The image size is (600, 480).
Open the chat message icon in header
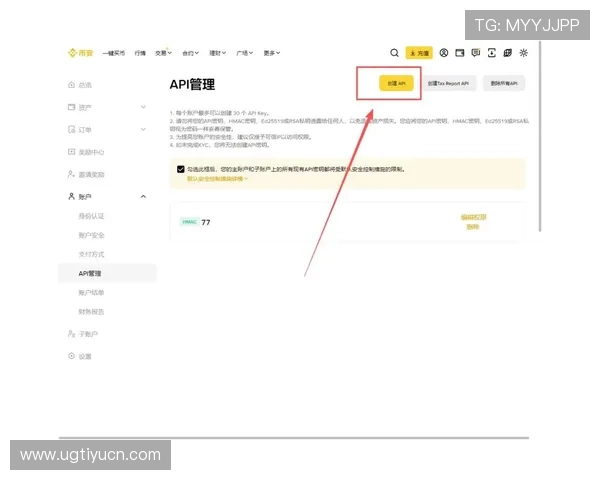pyautogui.click(x=476, y=53)
